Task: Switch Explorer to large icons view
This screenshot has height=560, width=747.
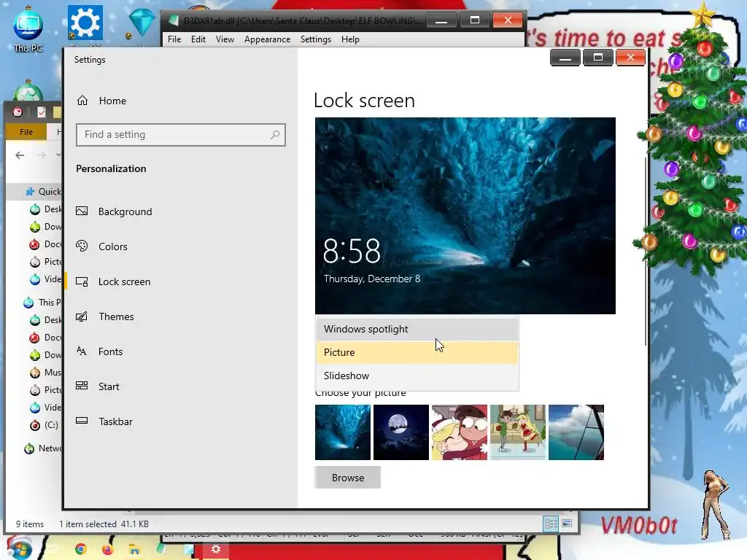Action: tap(567, 524)
